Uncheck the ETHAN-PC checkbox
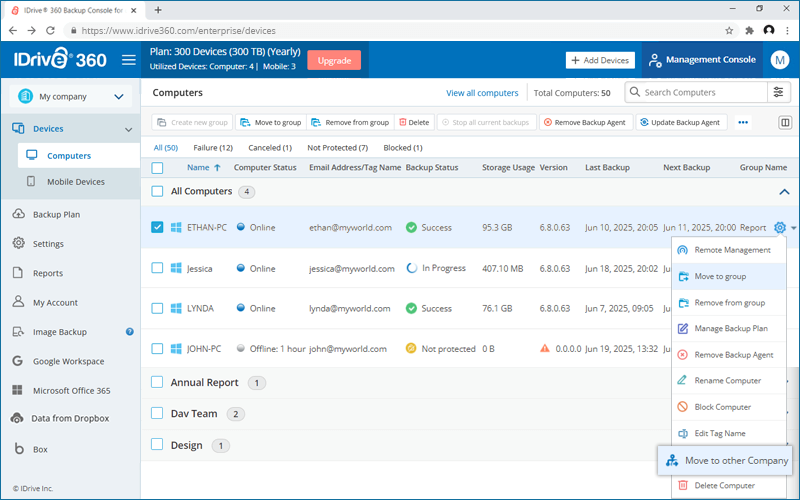 tap(157, 227)
